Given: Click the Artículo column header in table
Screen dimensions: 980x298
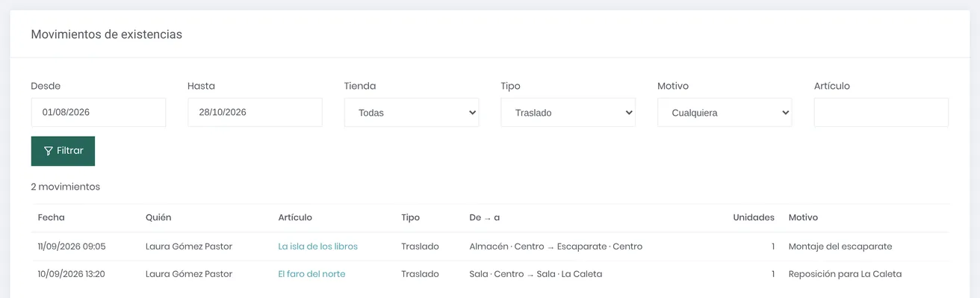Looking at the screenshot, I should tap(295, 217).
